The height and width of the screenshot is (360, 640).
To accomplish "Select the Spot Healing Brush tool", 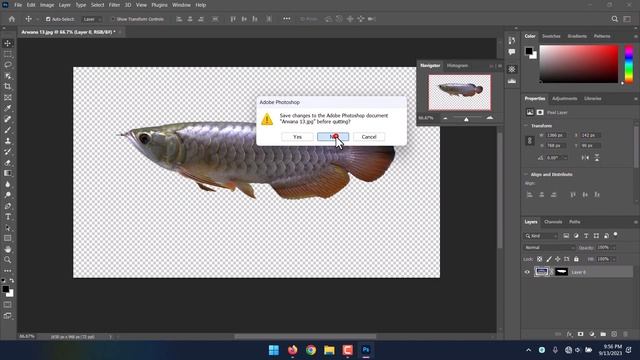I will (x=8, y=119).
